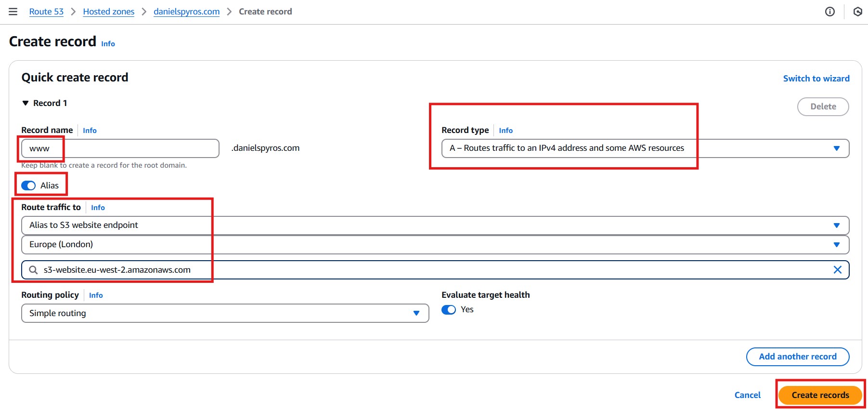Collapse the Record 1 section
Viewport: 868px width, 411px height.
[26, 103]
